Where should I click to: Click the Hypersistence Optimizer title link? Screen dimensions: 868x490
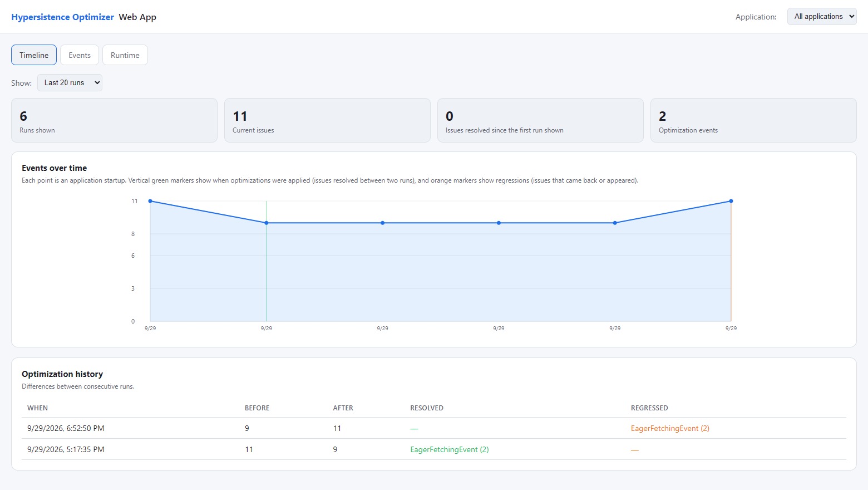click(x=63, y=17)
